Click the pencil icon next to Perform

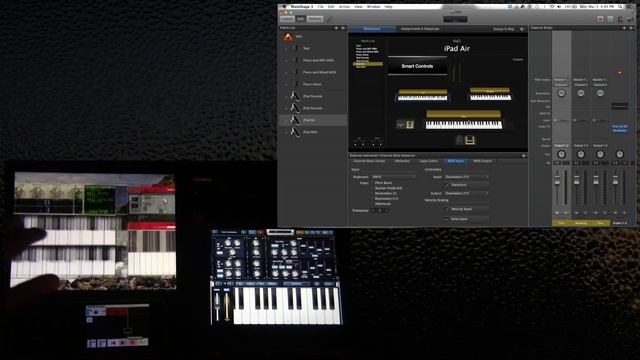coord(329,19)
